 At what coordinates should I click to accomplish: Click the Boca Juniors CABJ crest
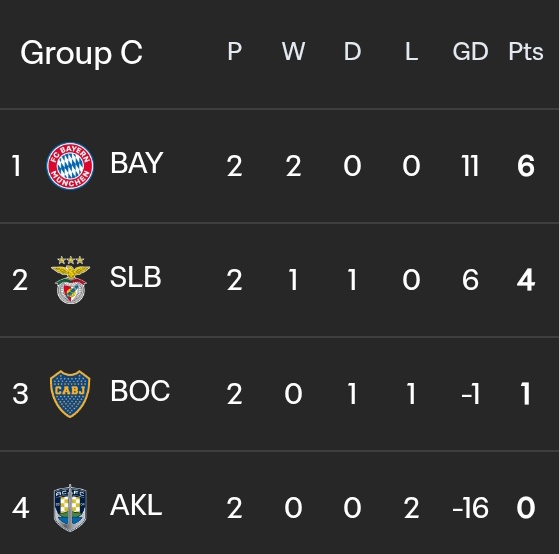(70, 394)
